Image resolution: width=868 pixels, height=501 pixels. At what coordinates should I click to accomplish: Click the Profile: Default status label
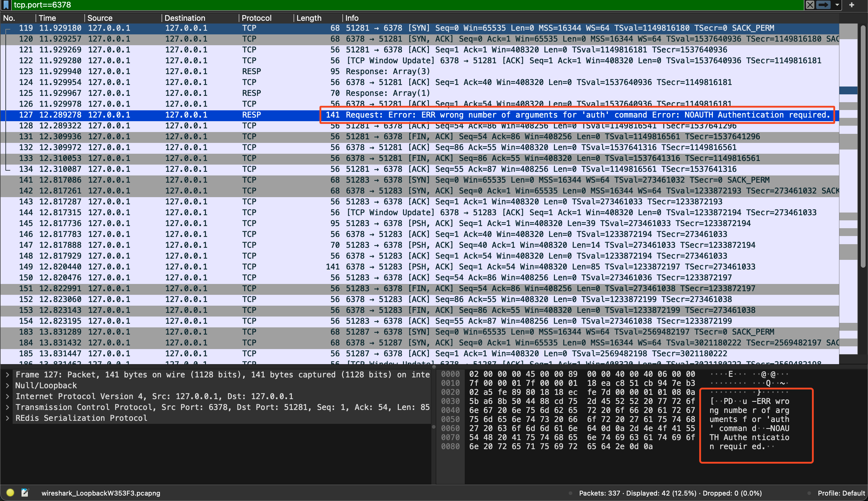(x=841, y=493)
